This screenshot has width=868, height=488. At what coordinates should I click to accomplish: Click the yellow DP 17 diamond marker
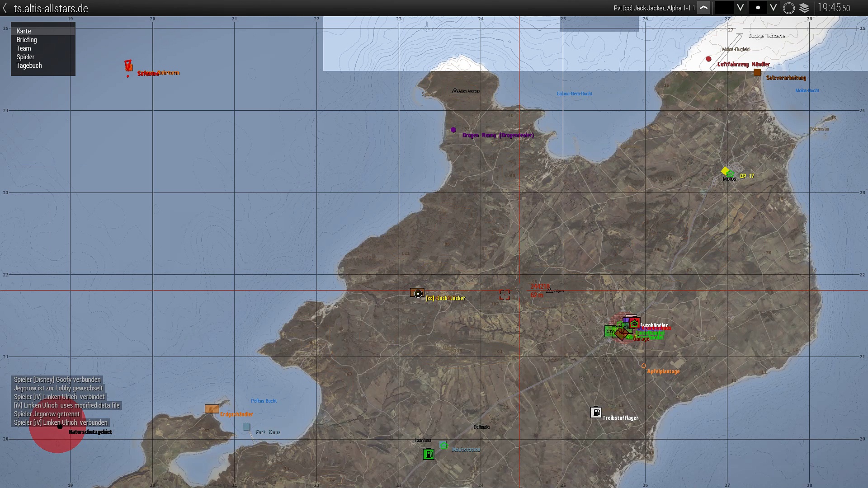click(725, 171)
